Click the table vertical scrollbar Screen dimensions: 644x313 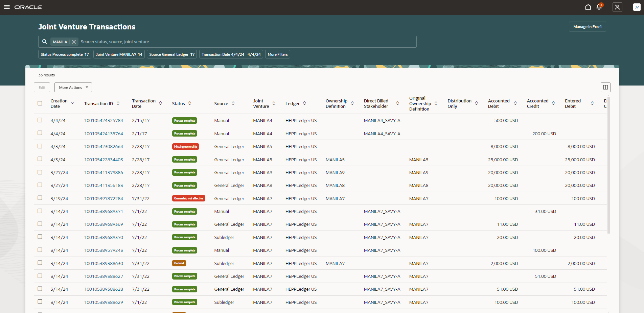coord(608,166)
